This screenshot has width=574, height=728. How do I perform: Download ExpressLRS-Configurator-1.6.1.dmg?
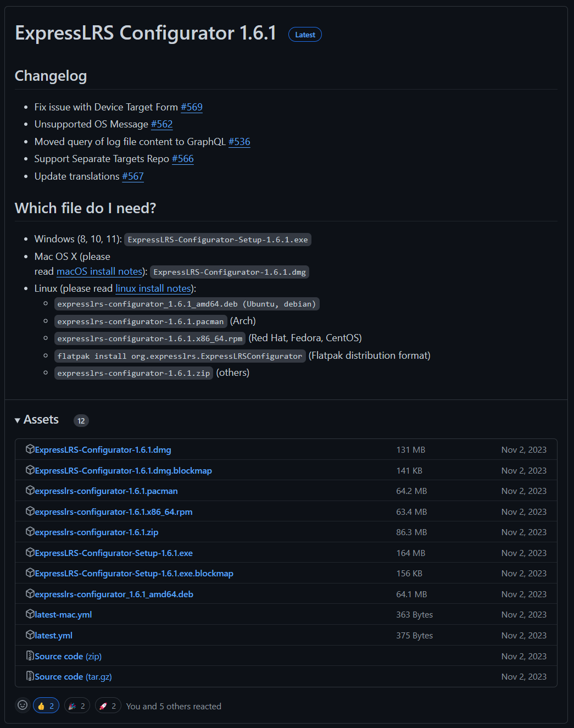[x=103, y=449]
